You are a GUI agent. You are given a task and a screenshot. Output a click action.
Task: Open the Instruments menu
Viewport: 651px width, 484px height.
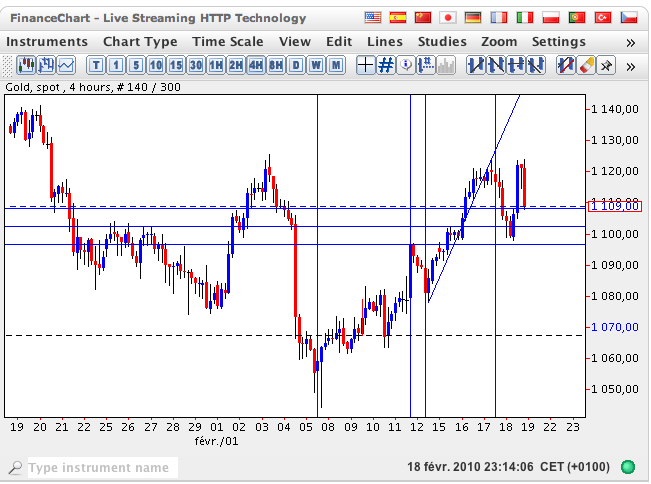tap(46, 41)
